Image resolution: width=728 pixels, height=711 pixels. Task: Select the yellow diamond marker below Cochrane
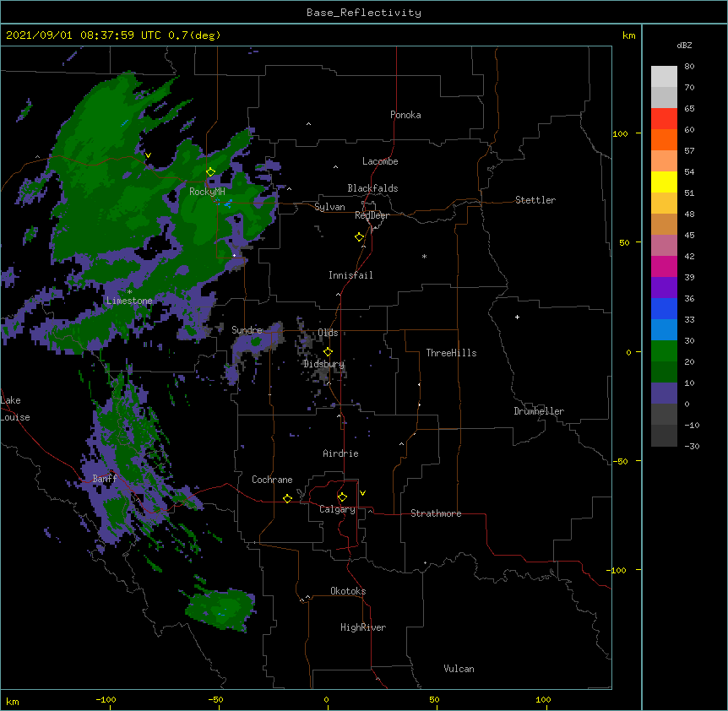[287, 498]
